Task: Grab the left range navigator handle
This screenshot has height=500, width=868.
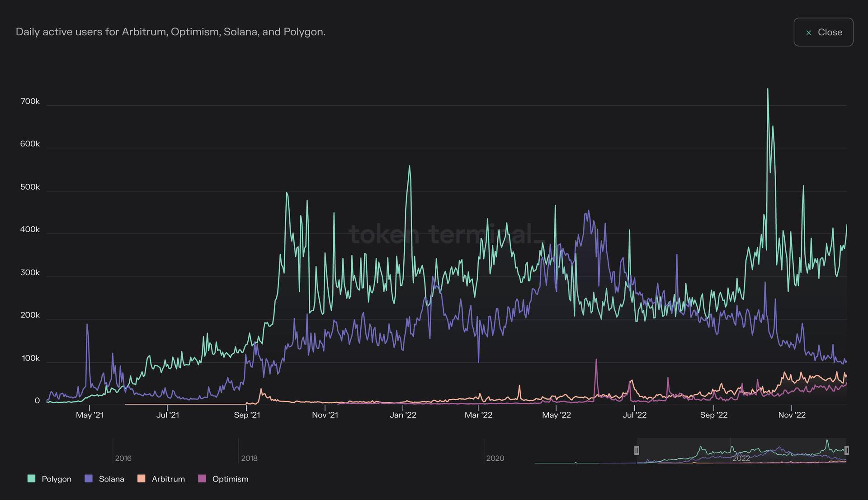Action: 637,450
